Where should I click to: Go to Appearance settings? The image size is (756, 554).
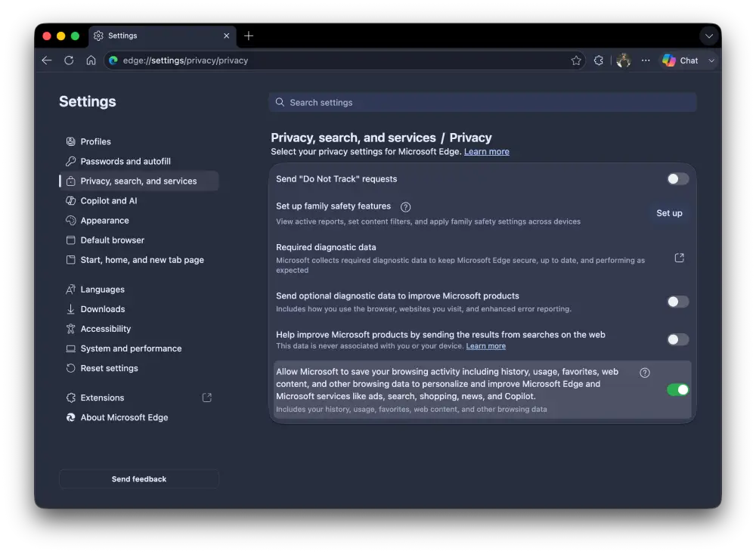click(x=139, y=221)
